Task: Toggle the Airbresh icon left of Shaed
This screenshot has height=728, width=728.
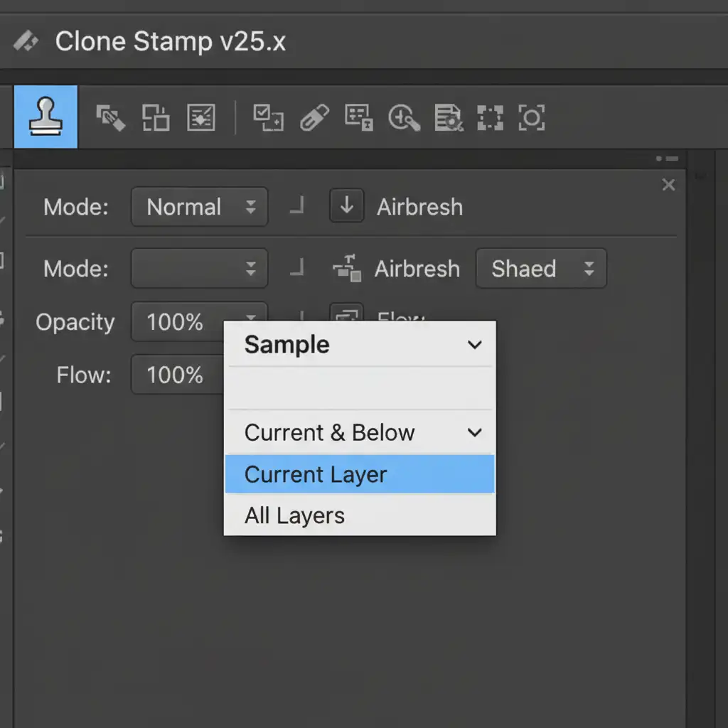Action: (346, 269)
